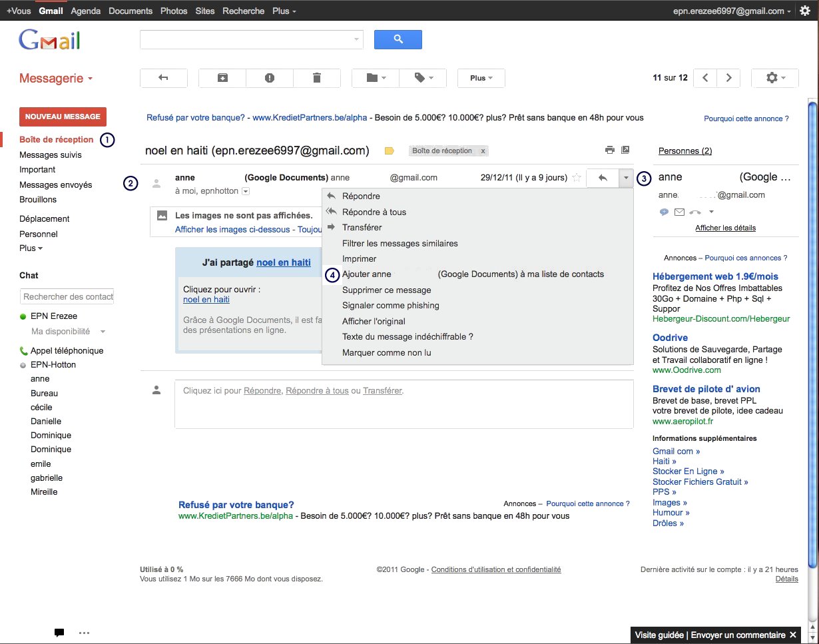Open Ma disponibilité status dropdown

tap(68, 331)
